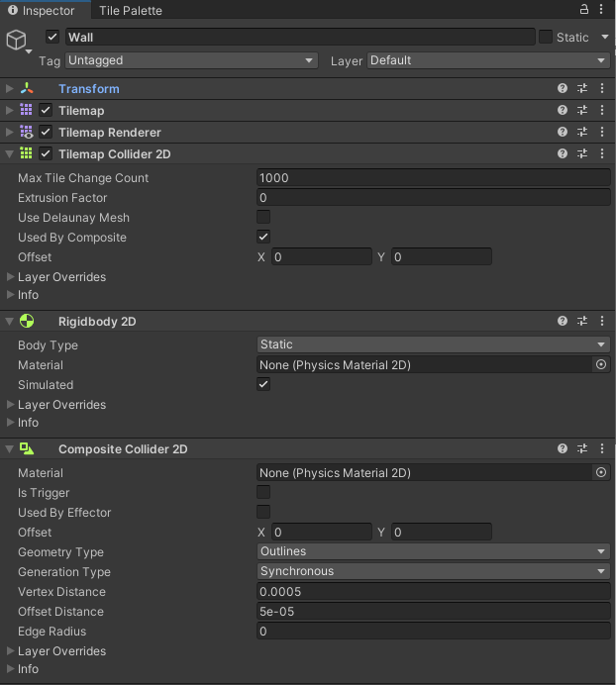Expand the Tilemap Renderer foldout
The width and height of the screenshot is (616, 685).
9,132
